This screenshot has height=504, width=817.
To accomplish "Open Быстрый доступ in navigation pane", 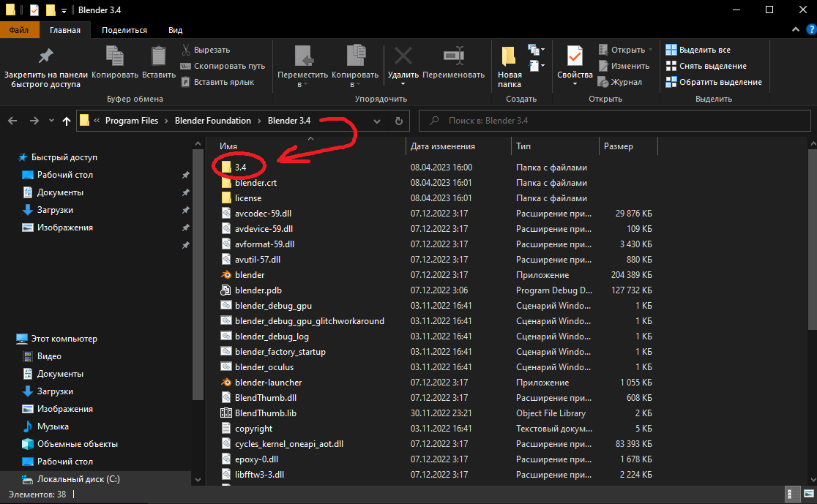I will (x=64, y=157).
